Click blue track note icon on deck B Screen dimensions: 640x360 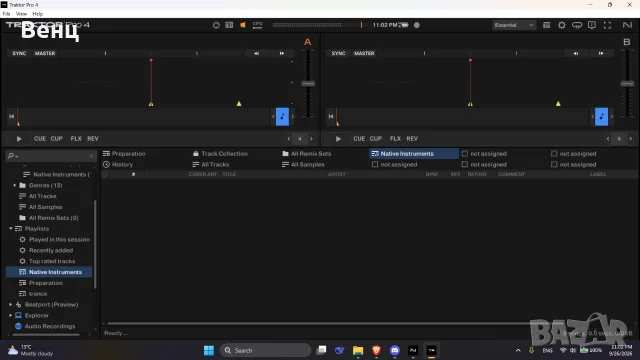click(601, 117)
